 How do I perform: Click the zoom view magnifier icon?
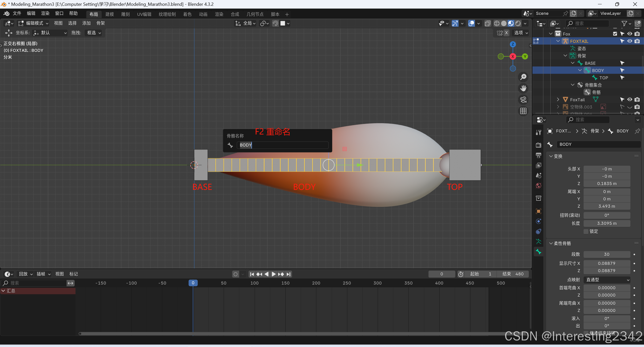pyautogui.click(x=523, y=77)
